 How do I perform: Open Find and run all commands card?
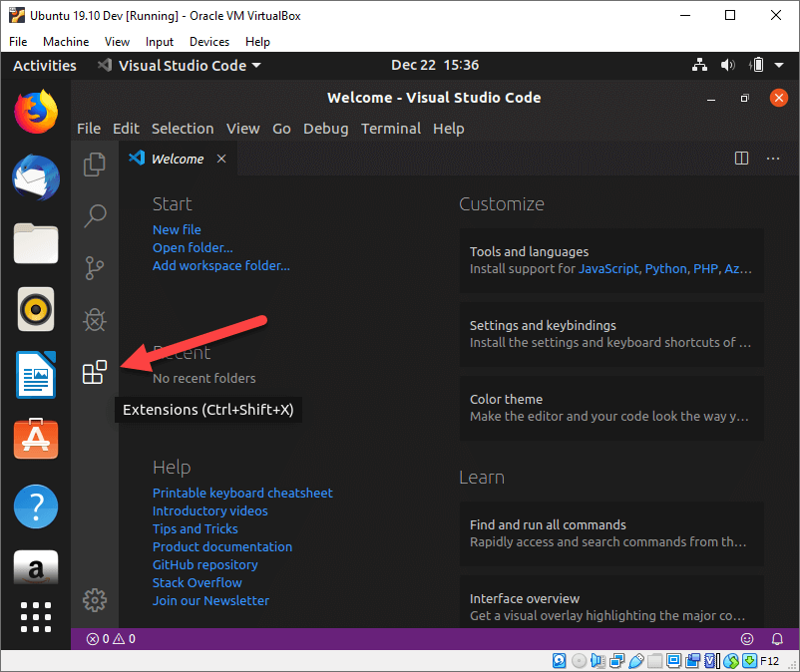(x=611, y=533)
